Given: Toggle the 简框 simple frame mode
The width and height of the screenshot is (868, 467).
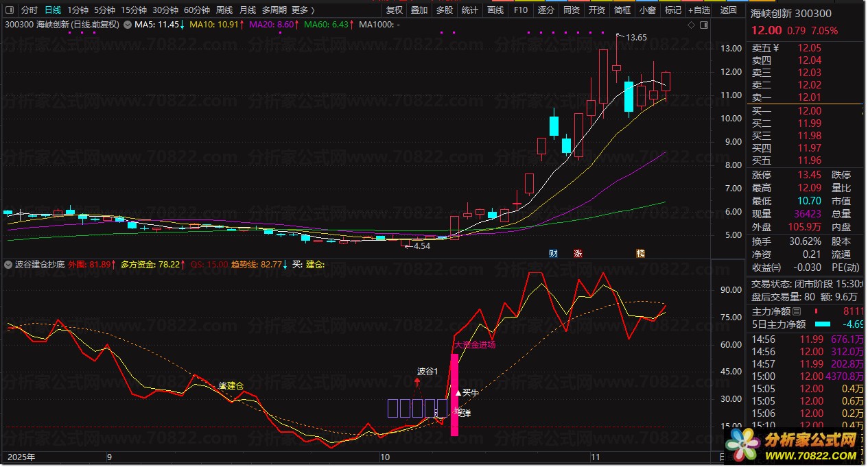Looking at the screenshot, I should tap(622, 10).
